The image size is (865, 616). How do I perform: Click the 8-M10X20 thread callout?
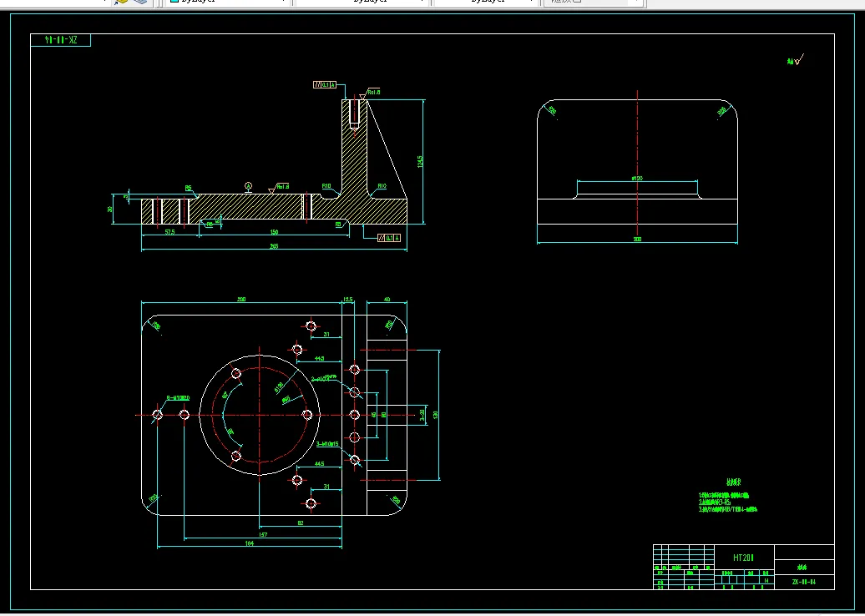coord(178,397)
